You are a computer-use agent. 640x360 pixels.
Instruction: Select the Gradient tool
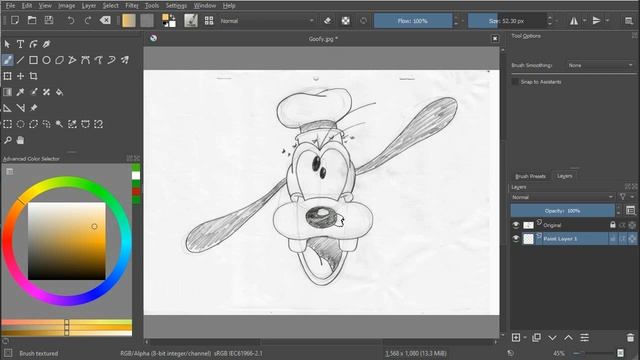click(x=7, y=92)
